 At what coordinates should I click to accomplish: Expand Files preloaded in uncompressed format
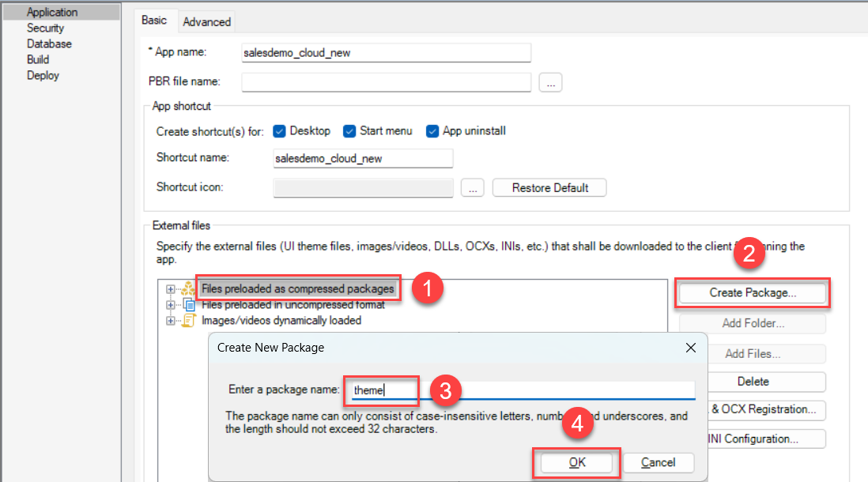pos(170,305)
